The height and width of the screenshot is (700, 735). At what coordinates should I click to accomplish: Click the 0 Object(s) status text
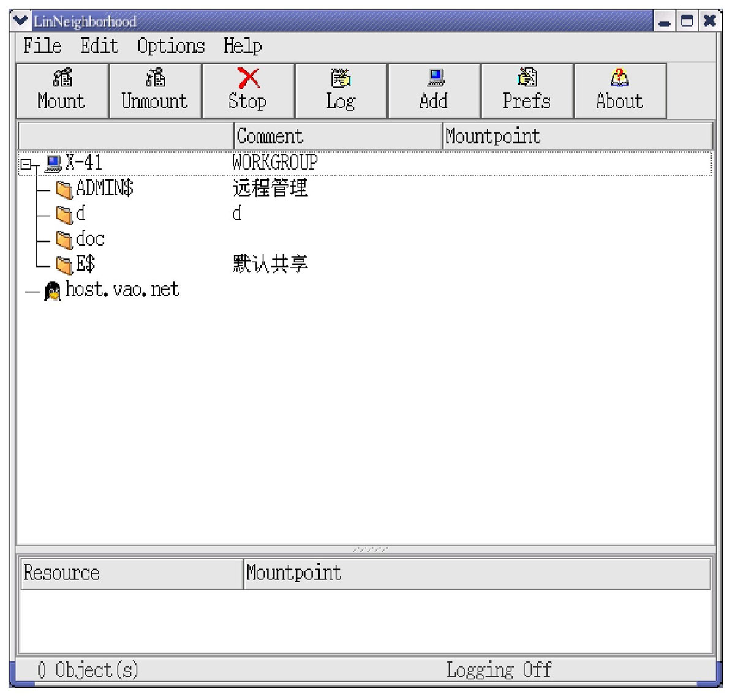coord(88,670)
